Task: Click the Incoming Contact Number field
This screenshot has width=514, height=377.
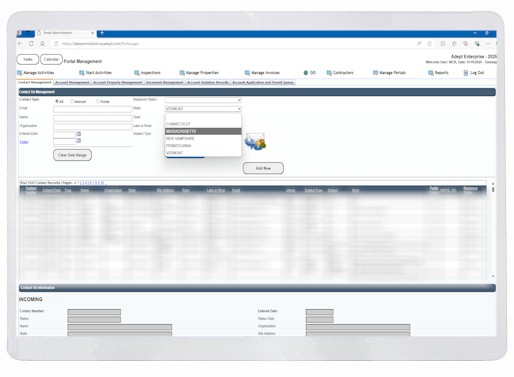Action: tap(94, 312)
